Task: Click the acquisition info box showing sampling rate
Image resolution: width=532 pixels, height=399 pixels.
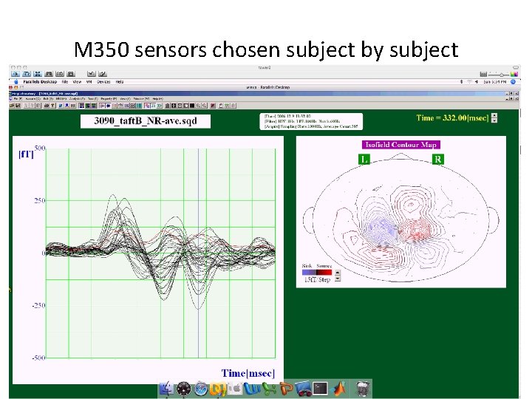Action: coord(311,121)
